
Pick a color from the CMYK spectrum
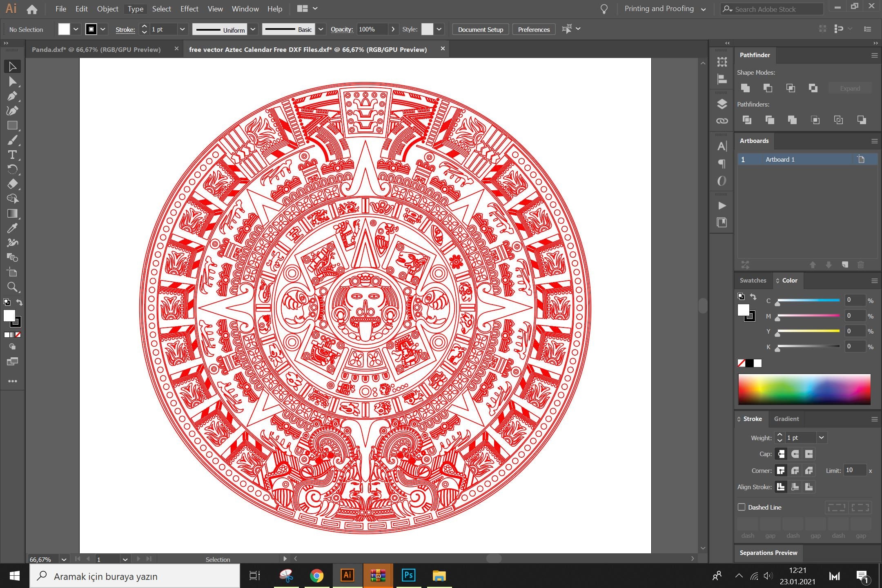coord(804,389)
